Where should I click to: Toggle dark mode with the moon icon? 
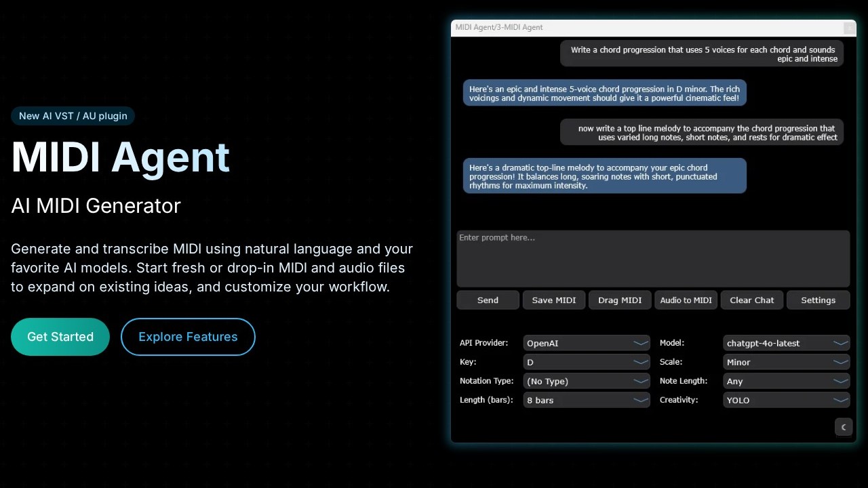[843, 427]
